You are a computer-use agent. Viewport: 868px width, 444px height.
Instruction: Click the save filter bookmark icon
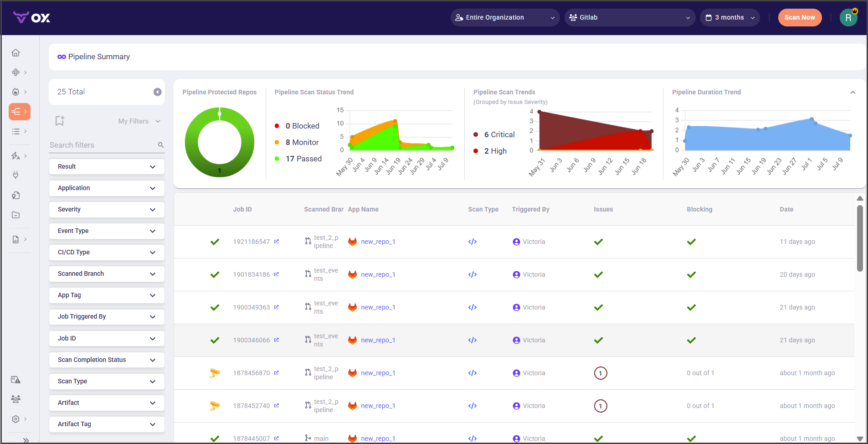coord(60,121)
